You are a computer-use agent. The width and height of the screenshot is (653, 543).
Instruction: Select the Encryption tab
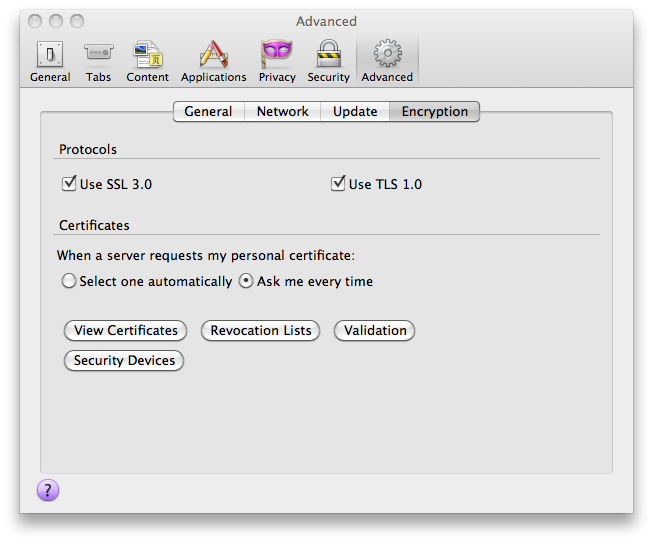coord(434,112)
